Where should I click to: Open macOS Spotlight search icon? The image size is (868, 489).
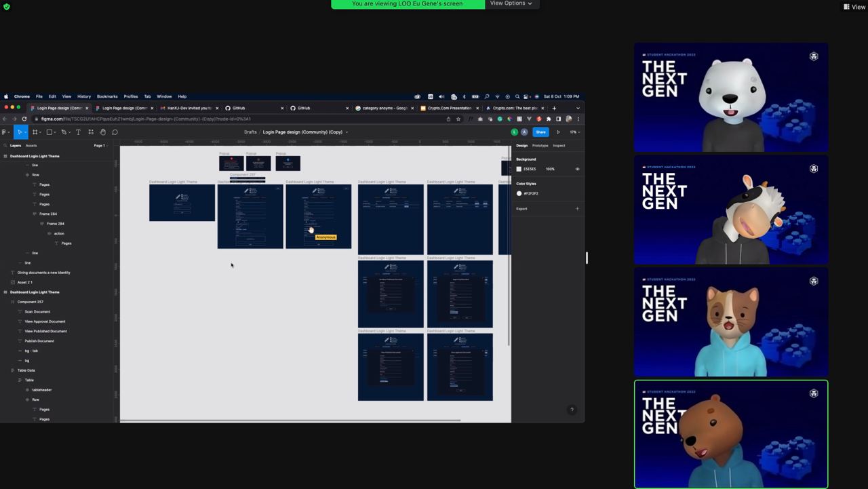click(x=517, y=96)
